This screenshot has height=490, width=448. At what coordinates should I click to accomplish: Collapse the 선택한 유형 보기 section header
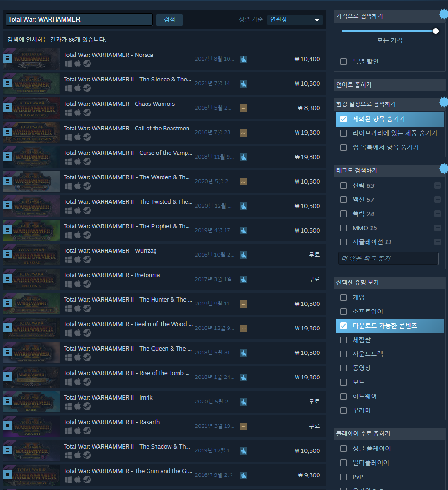point(390,283)
